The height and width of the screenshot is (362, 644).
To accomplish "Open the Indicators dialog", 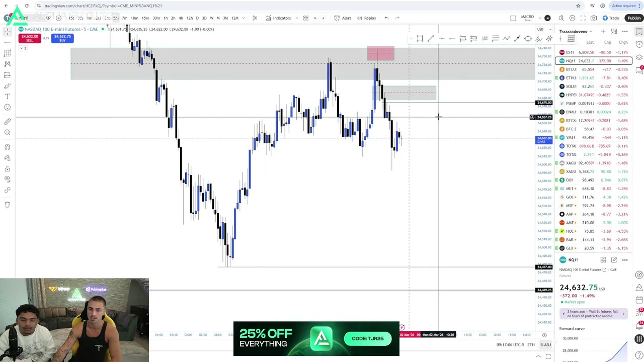I will (278, 18).
